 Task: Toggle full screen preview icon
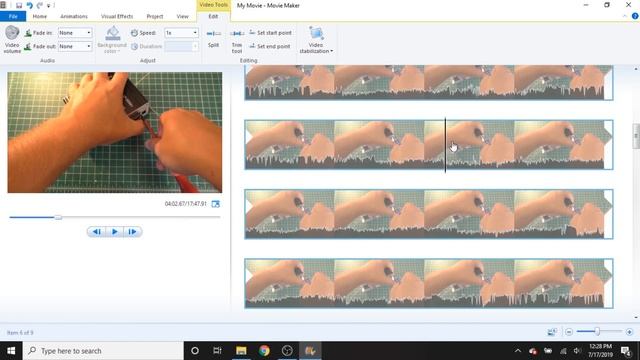coord(216,204)
